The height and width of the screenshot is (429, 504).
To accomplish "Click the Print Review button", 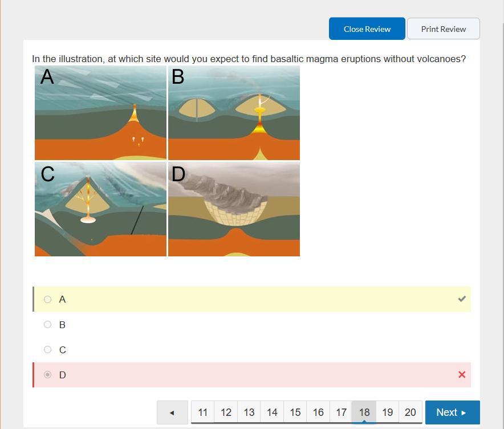I will 443,29.
